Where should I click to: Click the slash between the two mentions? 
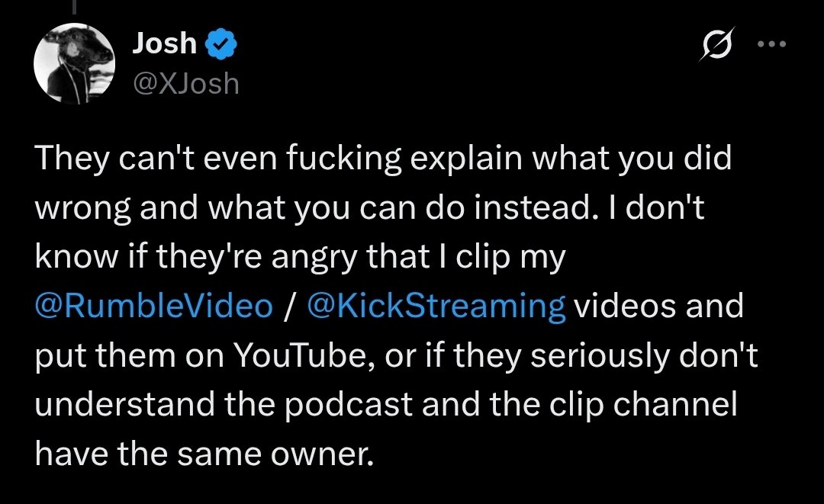point(289,307)
